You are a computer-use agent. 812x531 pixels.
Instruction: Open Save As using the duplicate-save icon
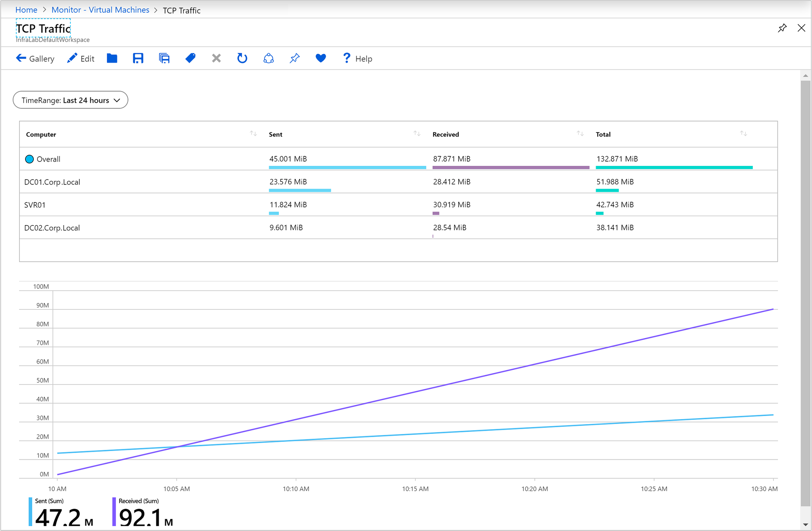(x=164, y=58)
